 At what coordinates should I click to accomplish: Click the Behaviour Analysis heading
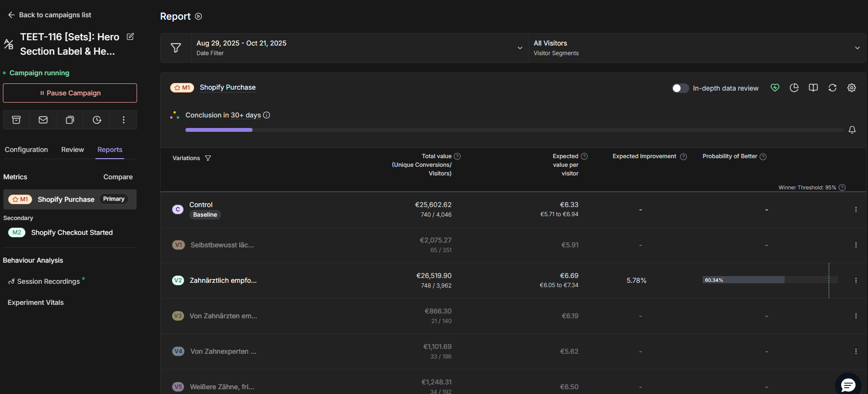pyautogui.click(x=33, y=260)
